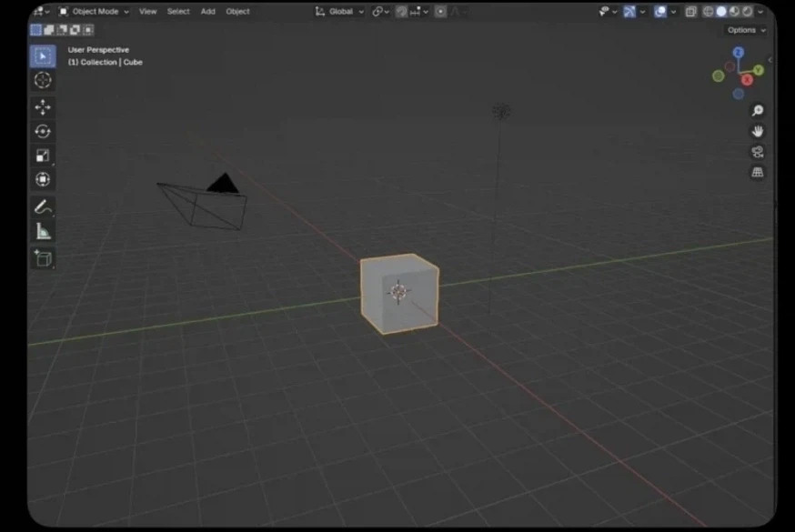This screenshot has width=795, height=532.
Task: Click the unlabeled blue negative-Z gizmo ball
Action: [x=739, y=94]
